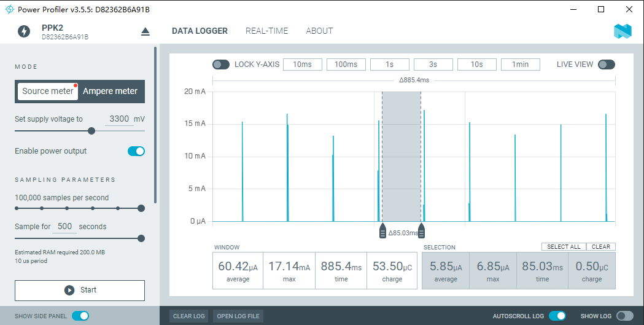Click the shaded selection region in chart
This screenshot has height=325, width=644.
click(x=402, y=157)
